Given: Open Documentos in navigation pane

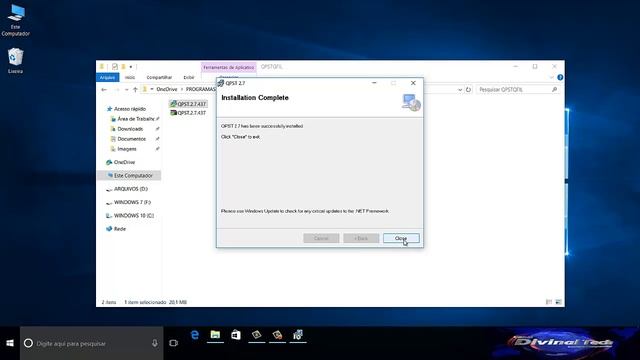Looking at the screenshot, I should click(131, 139).
